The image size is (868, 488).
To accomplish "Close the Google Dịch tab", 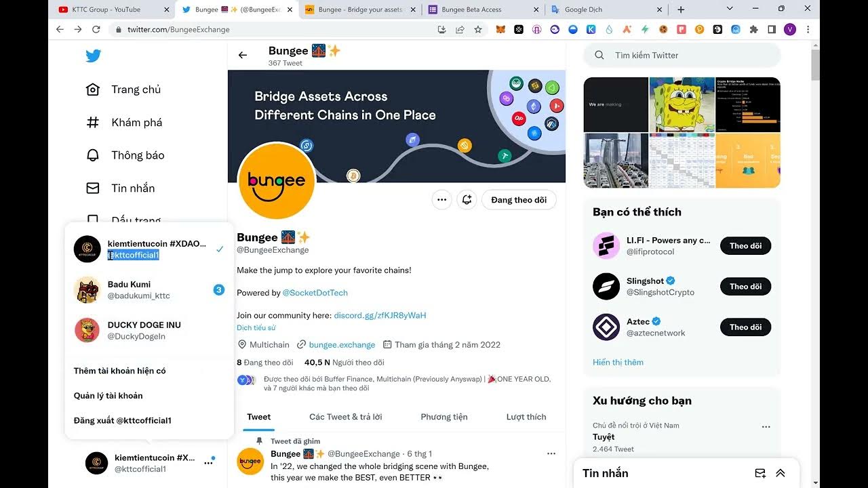I will tap(660, 9).
